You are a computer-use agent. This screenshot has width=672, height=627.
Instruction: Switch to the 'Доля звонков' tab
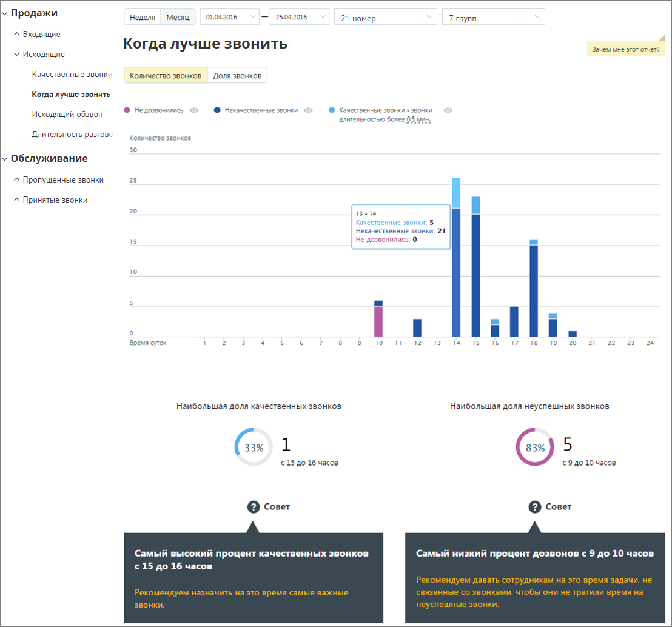[x=237, y=75]
